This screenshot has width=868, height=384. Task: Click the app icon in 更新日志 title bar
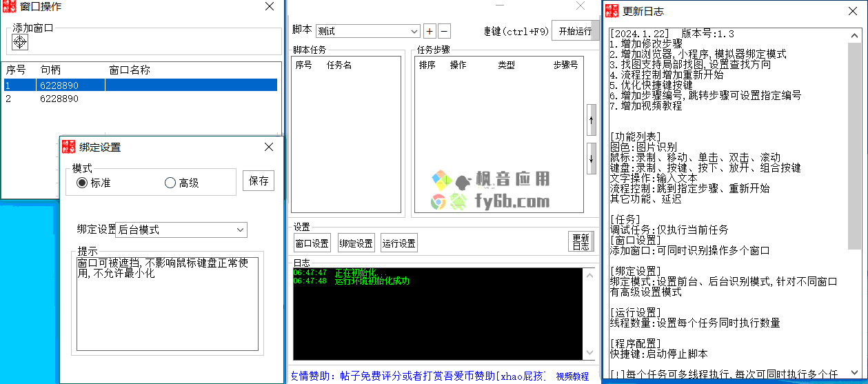pos(612,11)
